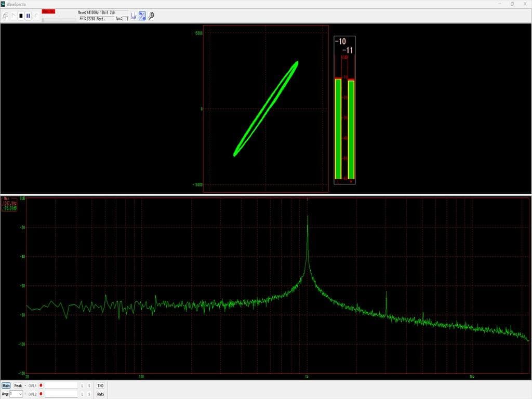Image resolution: width=532 pixels, height=399 pixels.
Task: Enable the RMS display button
Action: (x=100, y=394)
